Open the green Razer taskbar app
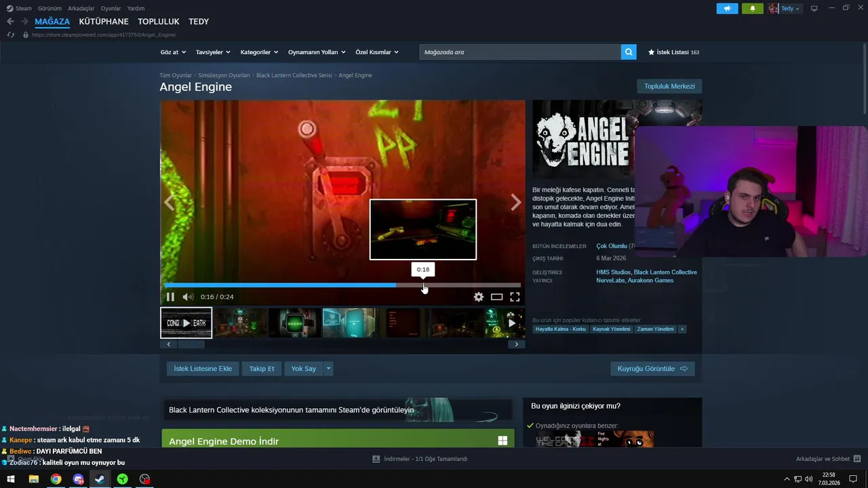The image size is (868, 488). [122, 479]
